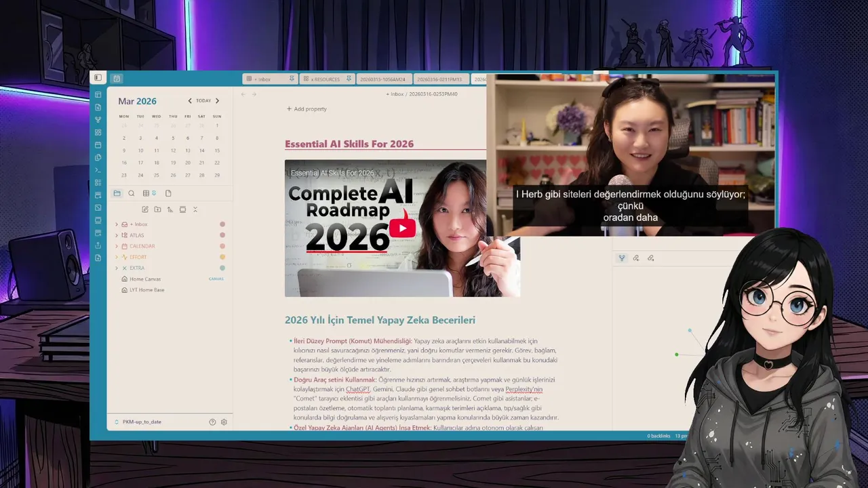Click the four-squares canvas ribbon icon
The image size is (868, 488).
(x=98, y=132)
